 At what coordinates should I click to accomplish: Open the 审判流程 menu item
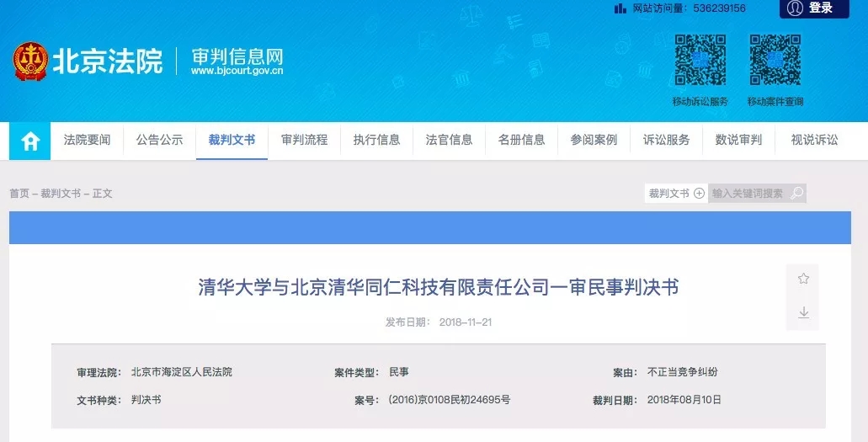coord(304,140)
